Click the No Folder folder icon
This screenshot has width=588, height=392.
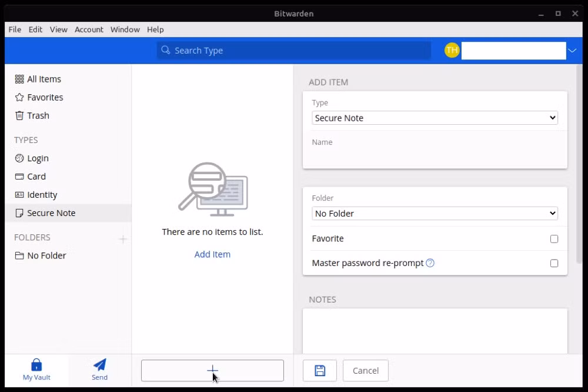[x=19, y=255]
